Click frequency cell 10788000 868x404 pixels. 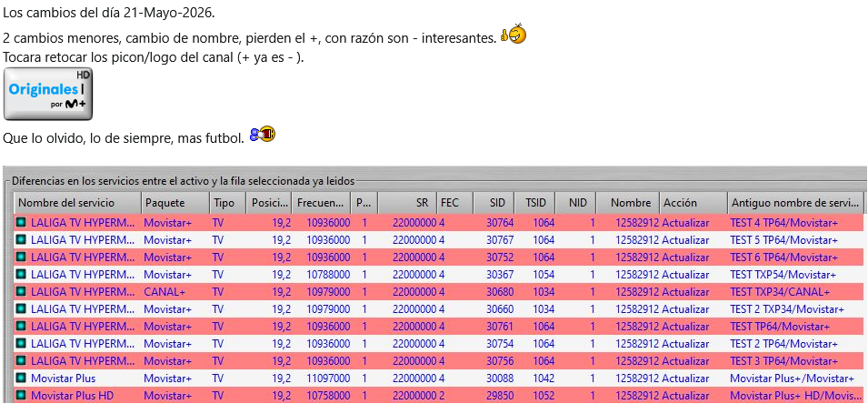coord(328,274)
